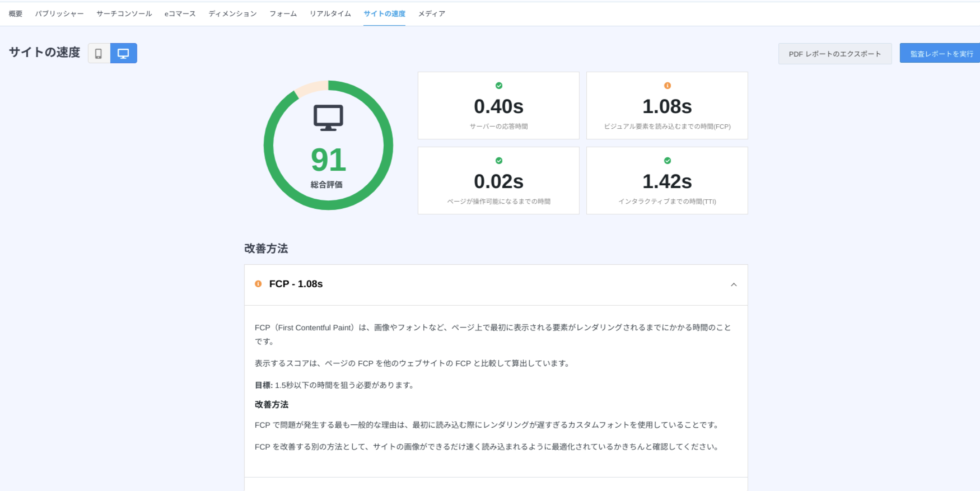980x491 pixels.
Task: Run audit with 監査レポートを実行 button
Action: [941, 54]
